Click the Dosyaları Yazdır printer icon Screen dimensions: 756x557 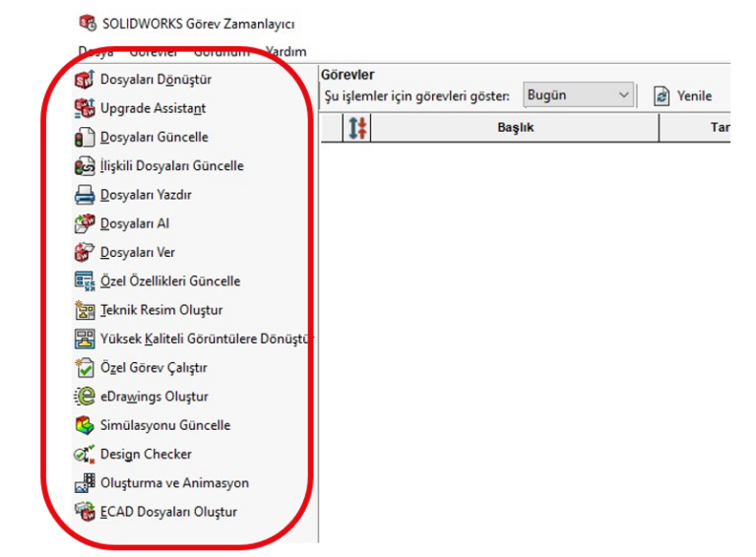[85, 195]
